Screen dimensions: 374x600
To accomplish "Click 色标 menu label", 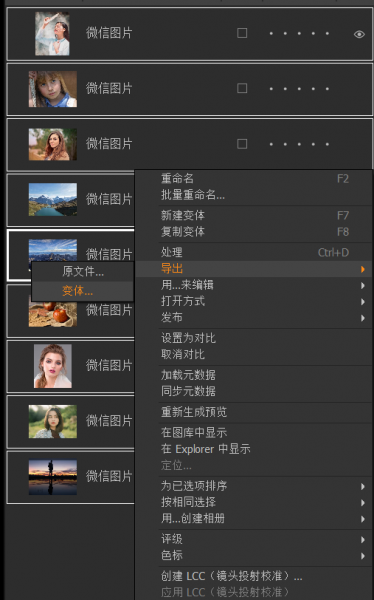I will coord(171,555).
